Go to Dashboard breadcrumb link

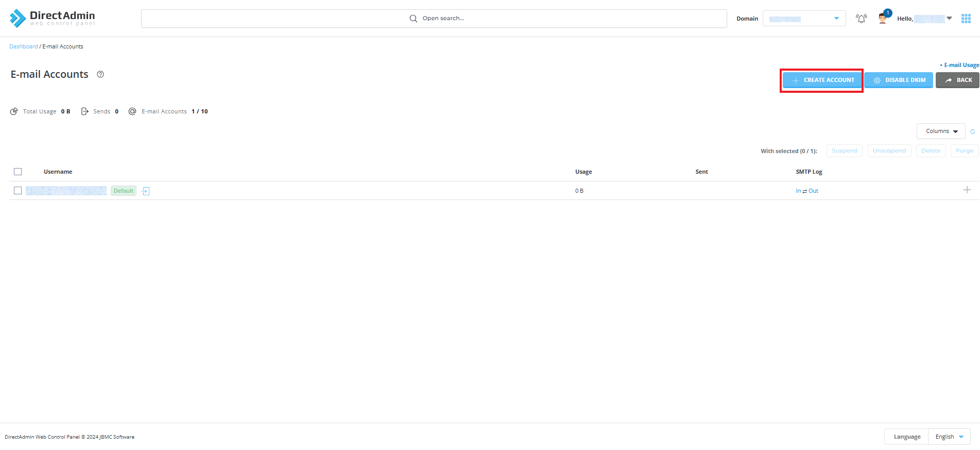(24, 46)
